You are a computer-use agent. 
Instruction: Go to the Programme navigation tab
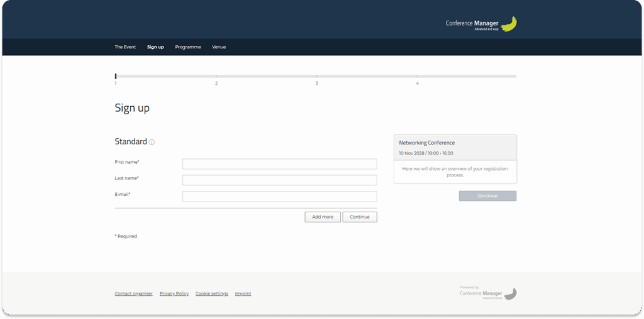coord(188,47)
